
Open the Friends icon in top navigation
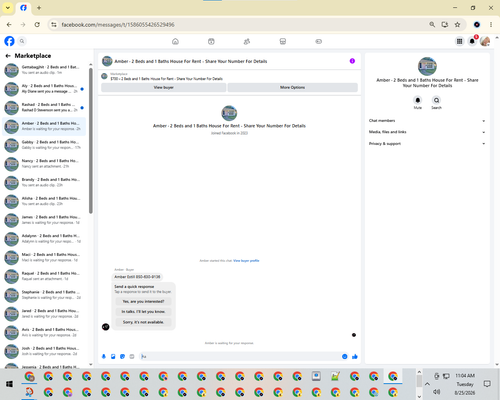pos(247,41)
